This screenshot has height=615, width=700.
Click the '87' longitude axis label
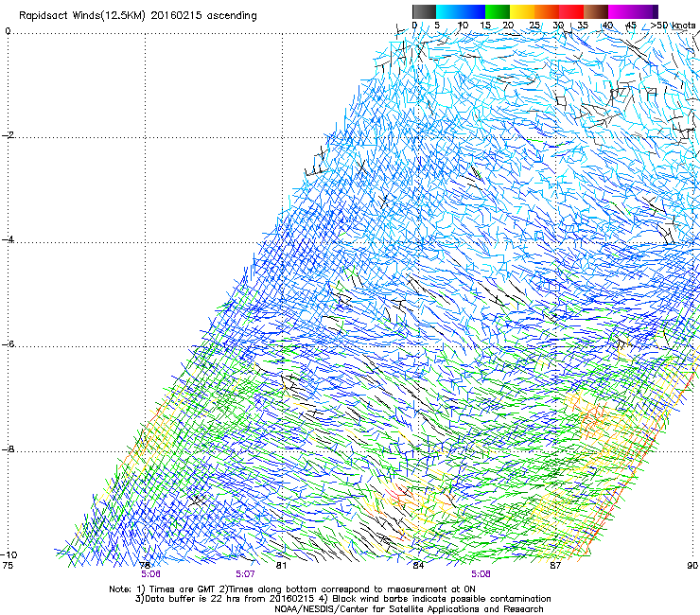point(555,566)
